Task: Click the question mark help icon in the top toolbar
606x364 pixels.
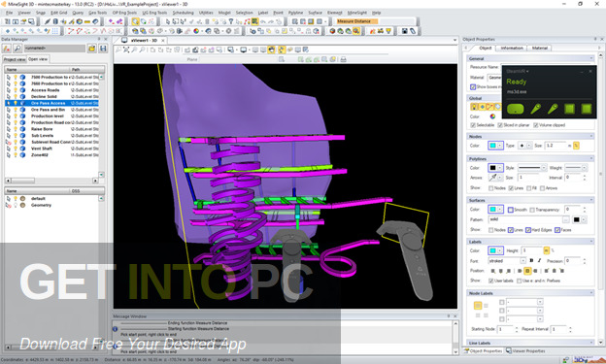Action: (x=231, y=21)
